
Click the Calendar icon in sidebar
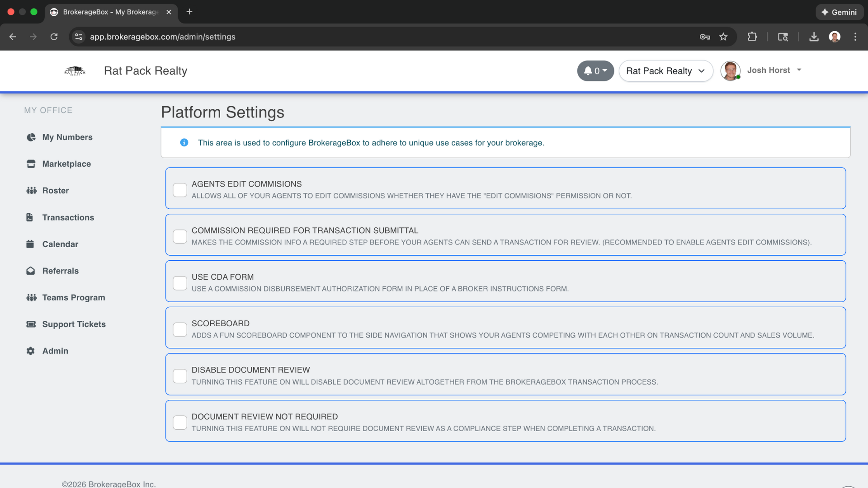pyautogui.click(x=30, y=244)
